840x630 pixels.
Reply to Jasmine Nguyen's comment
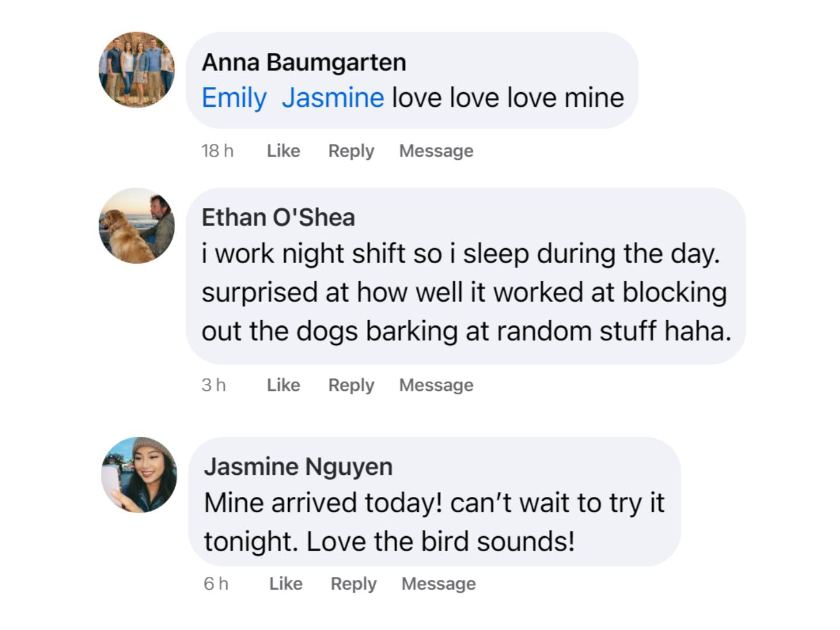(353, 583)
